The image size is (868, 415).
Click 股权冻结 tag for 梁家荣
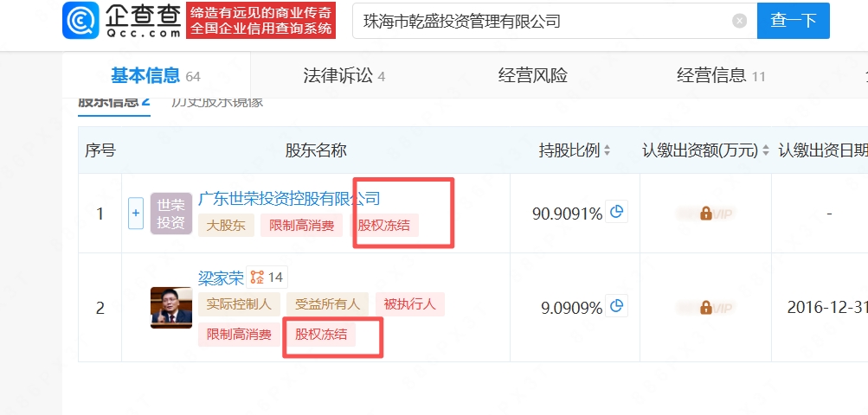[x=321, y=335]
